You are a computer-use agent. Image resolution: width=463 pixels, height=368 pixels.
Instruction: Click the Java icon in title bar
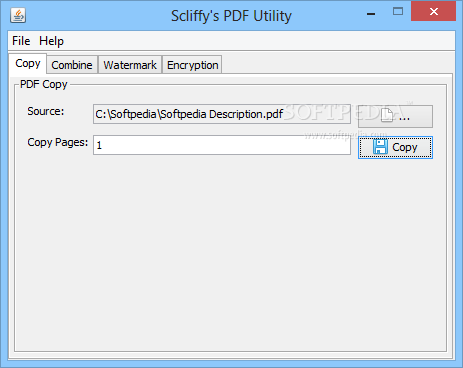coord(18,15)
